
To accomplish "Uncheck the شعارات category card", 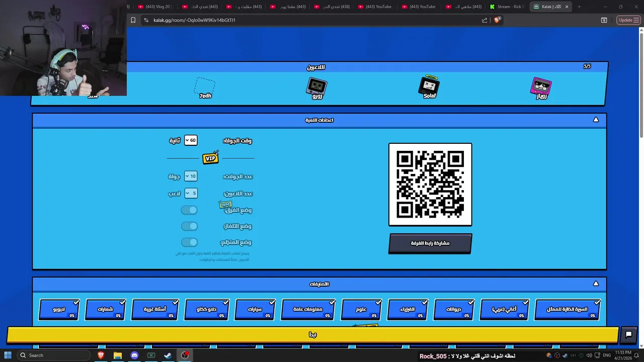I will pos(105,310).
